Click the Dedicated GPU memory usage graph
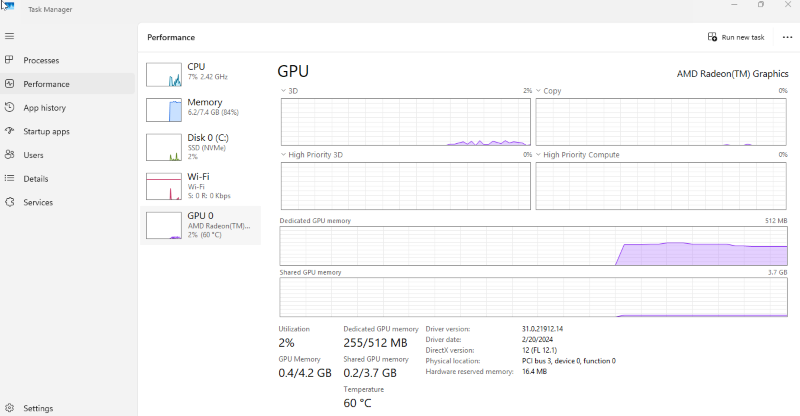The width and height of the screenshot is (800, 416). point(533,246)
